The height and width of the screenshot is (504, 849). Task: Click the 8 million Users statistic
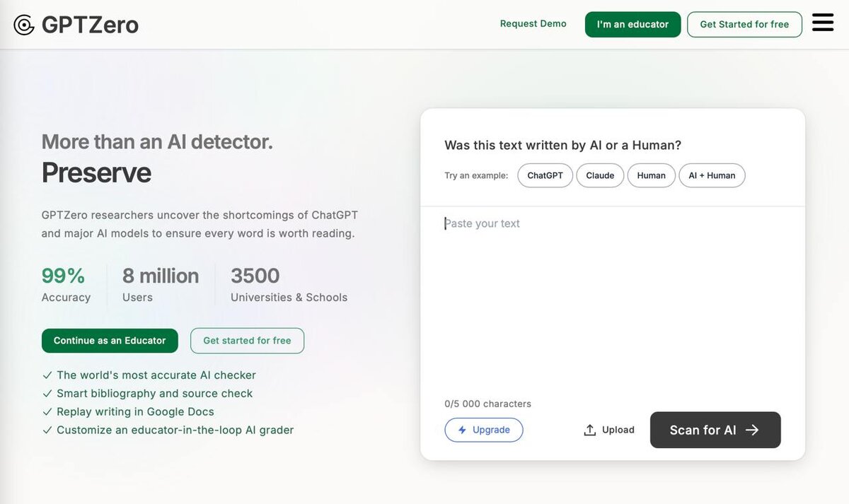pyautogui.click(x=161, y=285)
